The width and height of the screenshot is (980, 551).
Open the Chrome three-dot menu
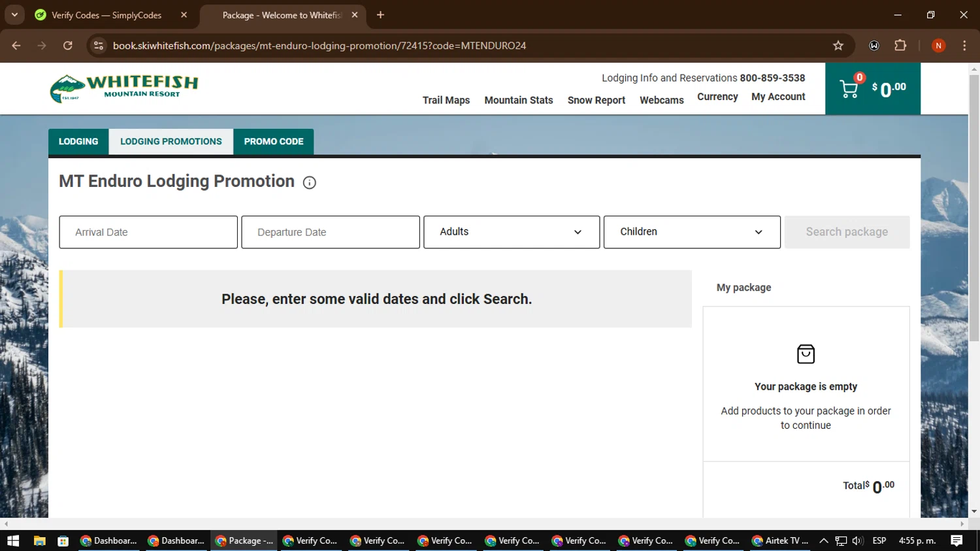(964, 46)
